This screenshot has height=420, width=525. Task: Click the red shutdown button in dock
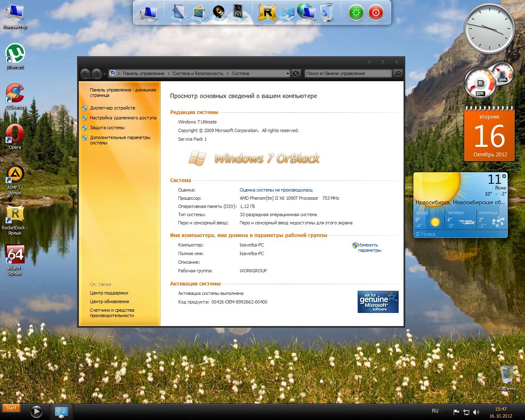click(375, 13)
